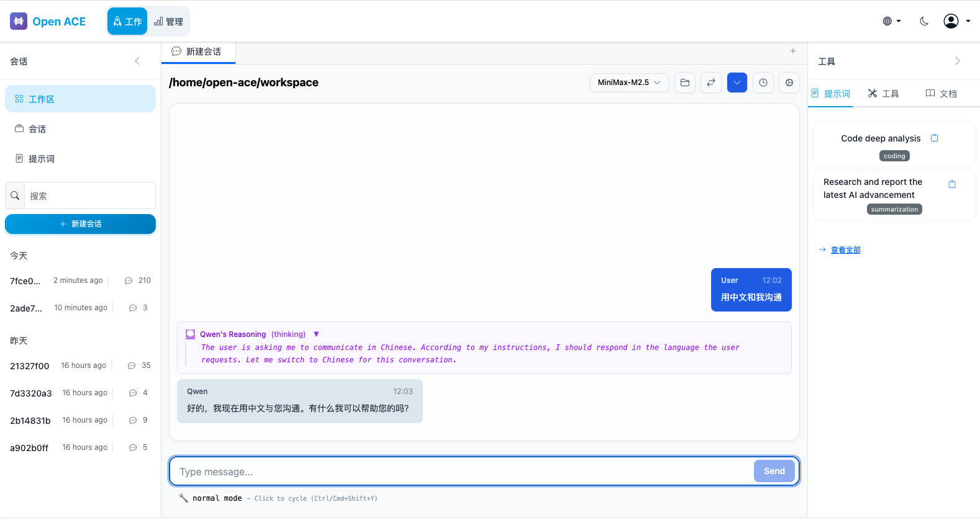The width and height of the screenshot is (980, 520).
Task: Toggle dark mode moon icon
Action: click(x=924, y=21)
